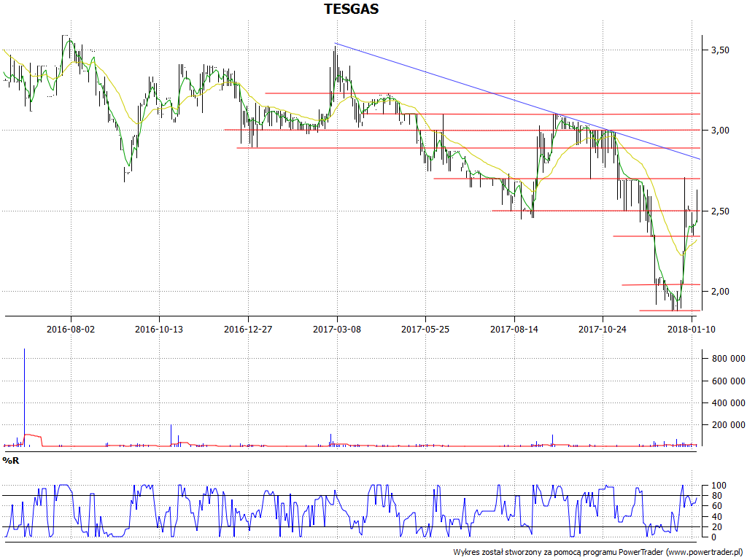Click the TESGAS chart title
Screen dimensions: 747x560
coord(351,9)
